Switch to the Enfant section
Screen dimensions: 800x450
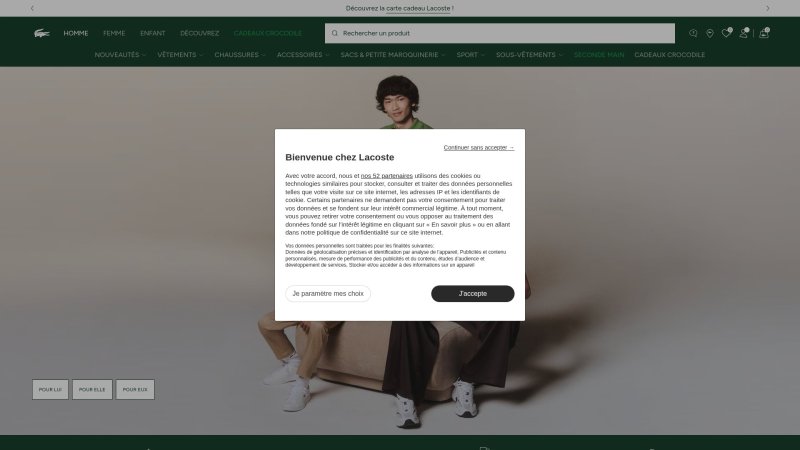[153, 33]
